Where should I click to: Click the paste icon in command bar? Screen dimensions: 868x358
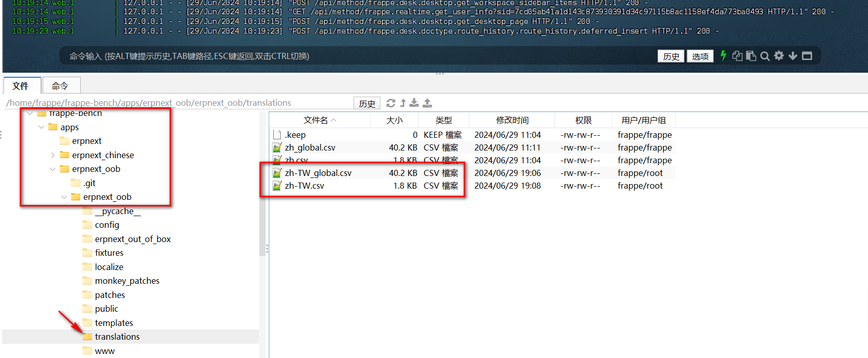point(751,56)
